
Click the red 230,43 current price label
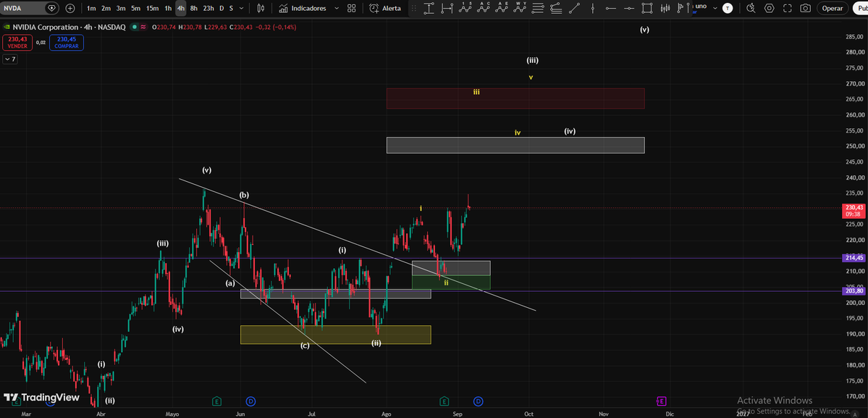[854, 210]
